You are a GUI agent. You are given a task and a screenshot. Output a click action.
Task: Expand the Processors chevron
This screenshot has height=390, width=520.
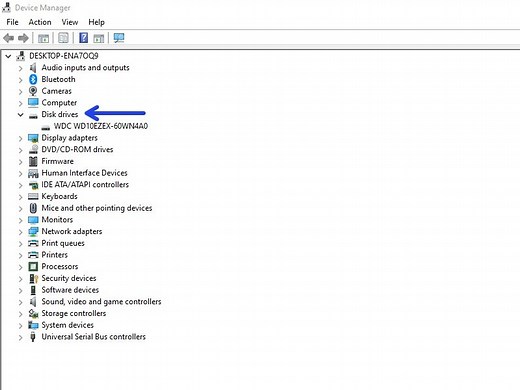pyautogui.click(x=20, y=267)
